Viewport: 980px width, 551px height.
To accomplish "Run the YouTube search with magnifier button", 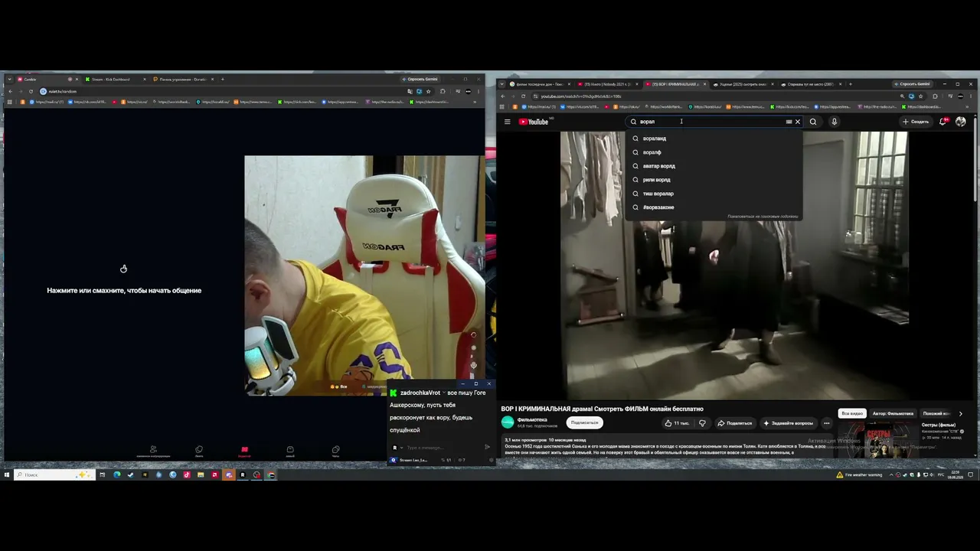I will tap(813, 122).
